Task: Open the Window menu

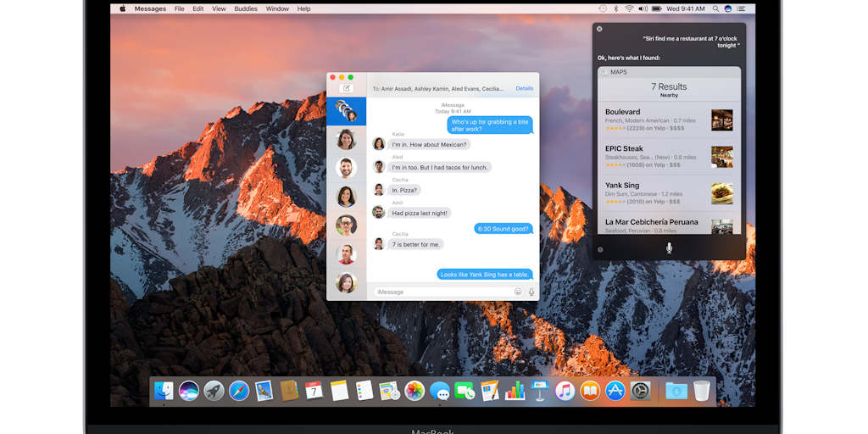Action: [x=277, y=8]
